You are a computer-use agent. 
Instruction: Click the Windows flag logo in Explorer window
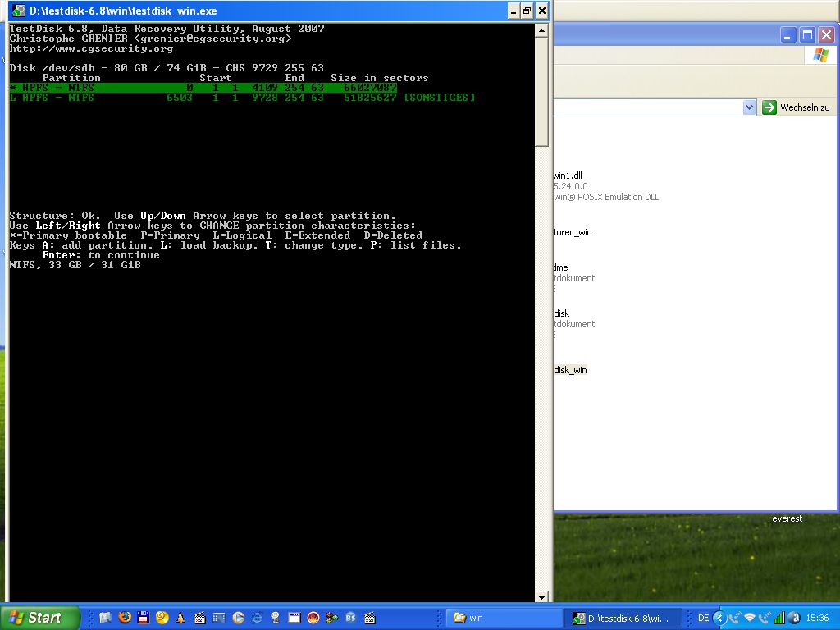point(820,55)
